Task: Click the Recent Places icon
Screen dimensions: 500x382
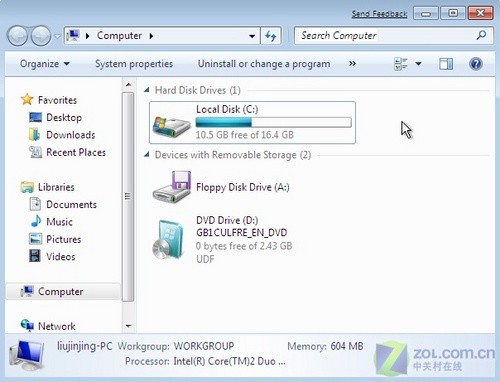Action: click(35, 152)
